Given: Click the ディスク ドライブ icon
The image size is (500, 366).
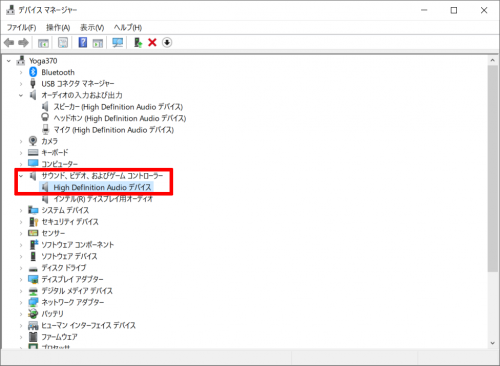Looking at the screenshot, I should click(x=33, y=268).
